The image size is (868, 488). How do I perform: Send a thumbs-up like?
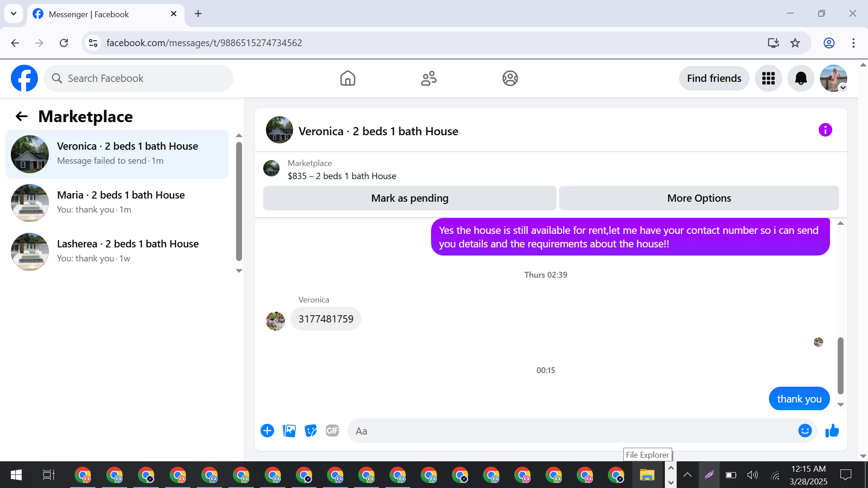tap(832, 431)
